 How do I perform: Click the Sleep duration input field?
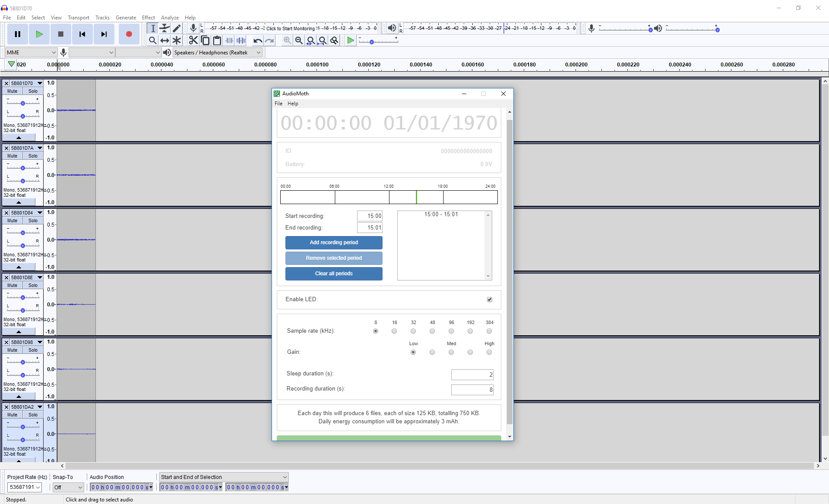click(x=472, y=375)
